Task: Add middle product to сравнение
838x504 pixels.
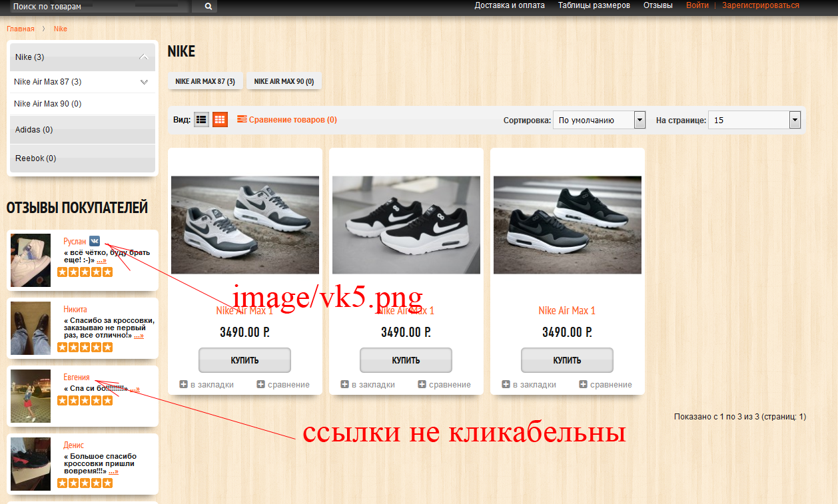Action: pyautogui.click(x=444, y=384)
